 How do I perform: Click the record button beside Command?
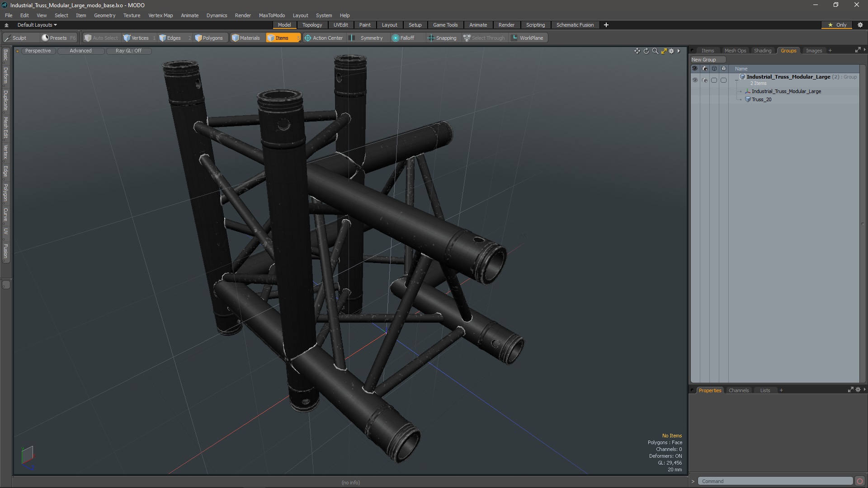click(860, 481)
